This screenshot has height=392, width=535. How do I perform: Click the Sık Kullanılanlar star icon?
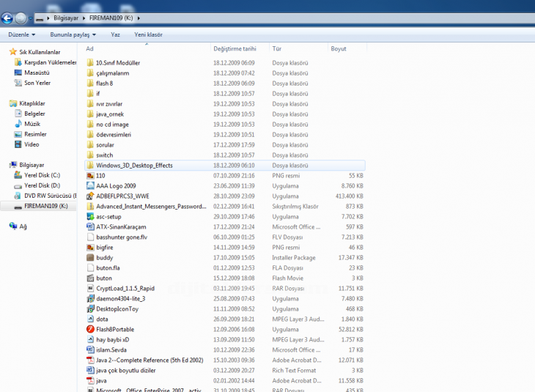coord(12,52)
